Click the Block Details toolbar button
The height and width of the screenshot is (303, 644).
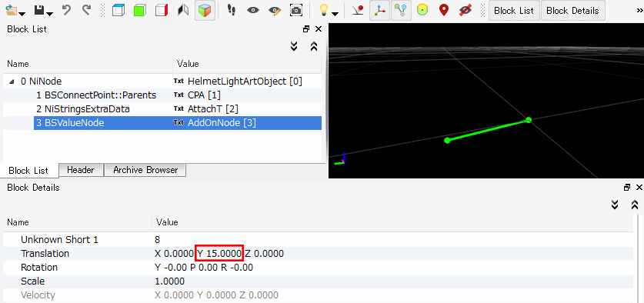pyautogui.click(x=572, y=11)
